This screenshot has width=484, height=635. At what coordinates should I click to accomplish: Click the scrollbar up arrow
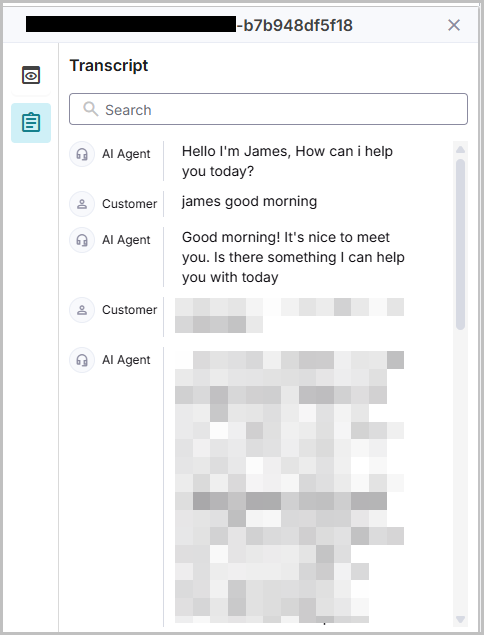460,150
